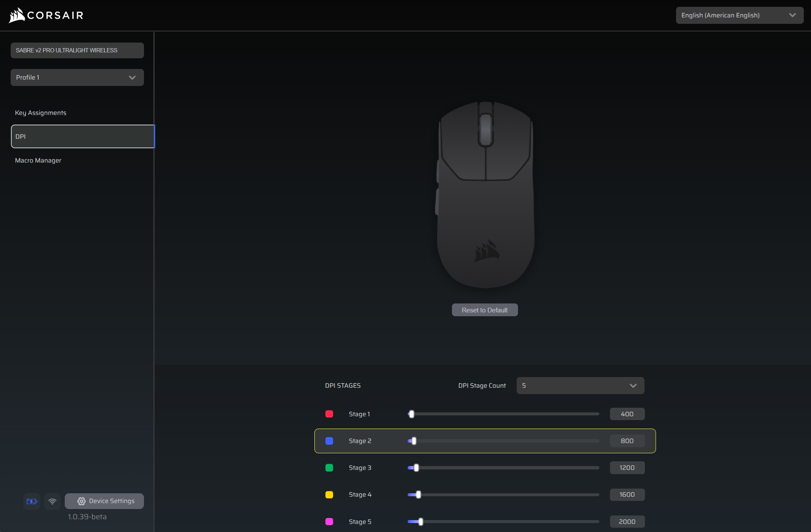The height and width of the screenshot is (532, 811).
Task: Go to Macro Manager
Action: coord(38,160)
